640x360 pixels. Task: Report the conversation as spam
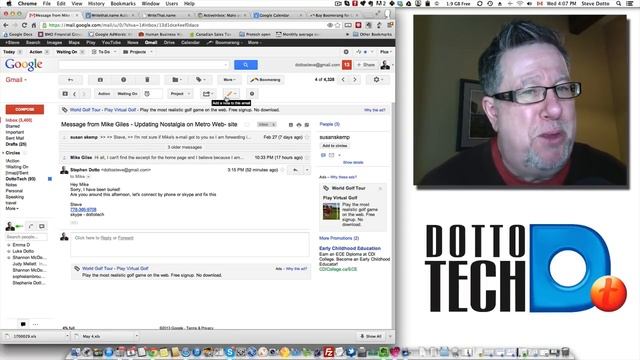click(x=123, y=80)
